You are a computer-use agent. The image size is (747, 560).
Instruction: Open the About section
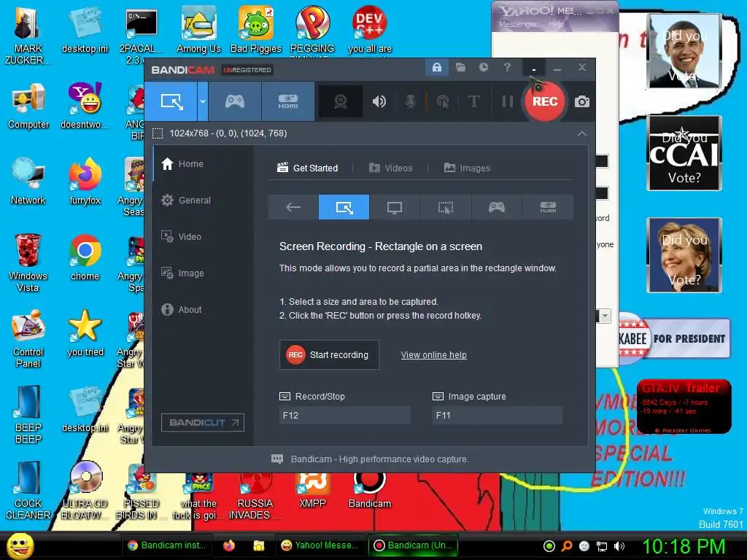pyautogui.click(x=203, y=309)
